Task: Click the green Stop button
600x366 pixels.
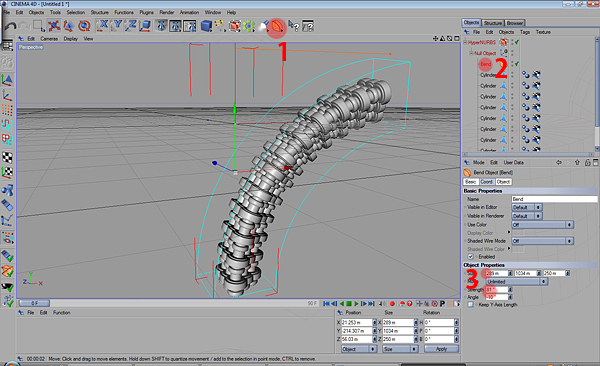Action: [349, 304]
